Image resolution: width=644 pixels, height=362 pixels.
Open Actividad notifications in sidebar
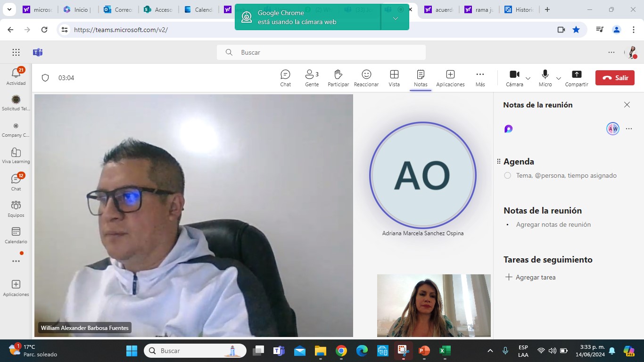click(x=16, y=76)
